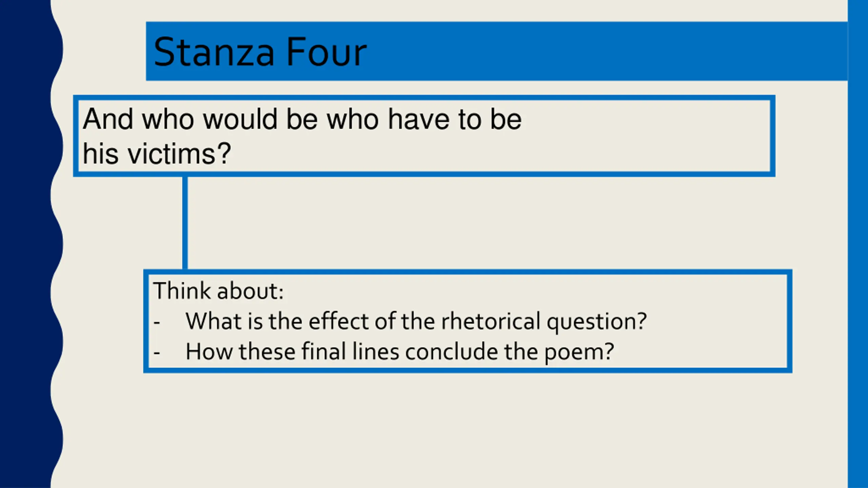Screen dimensions: 868x488
Task: Click the word "conclude" in the second bullet
Action: pos(452,351)
